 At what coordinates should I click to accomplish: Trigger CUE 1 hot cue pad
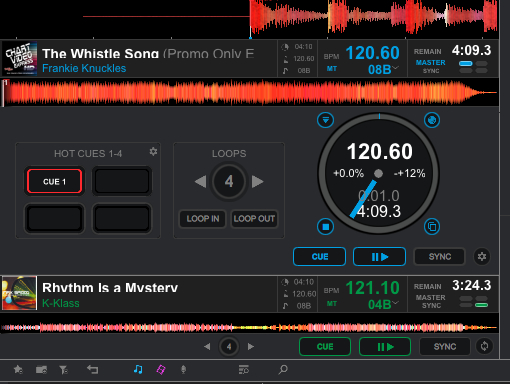(54, 181)
